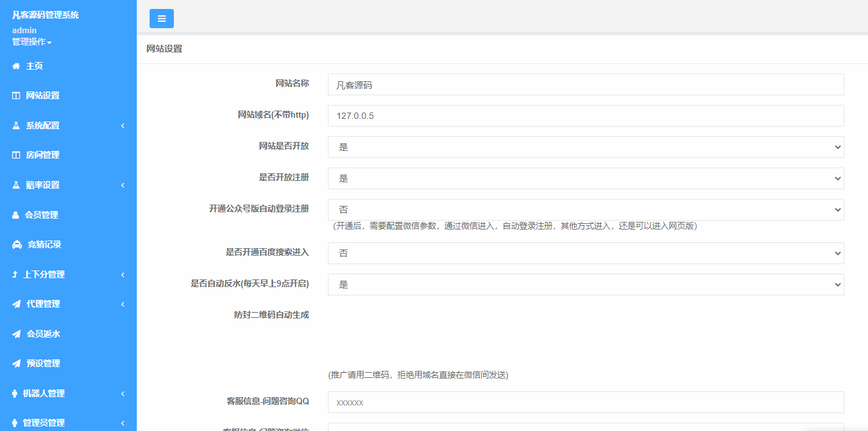Click the 网站域名(不带http) field label

click(274, 114)
